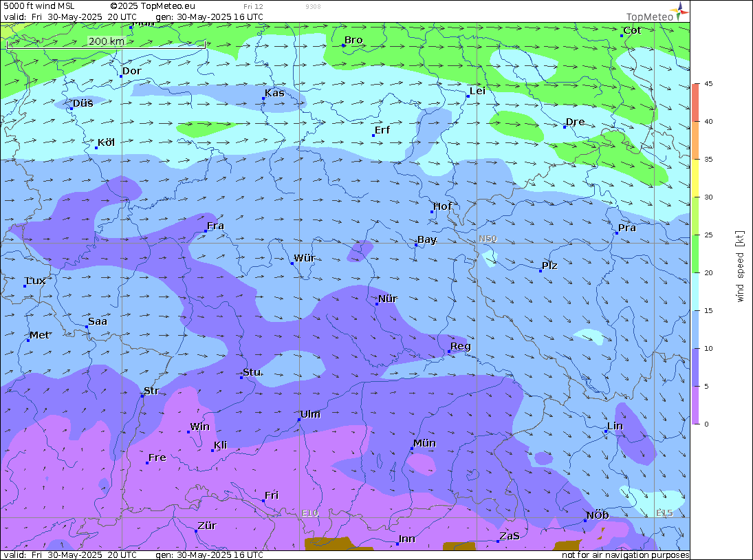Click the "N50" latitude label
This screenshot has width=753, height=560.
tap(488, 239)
